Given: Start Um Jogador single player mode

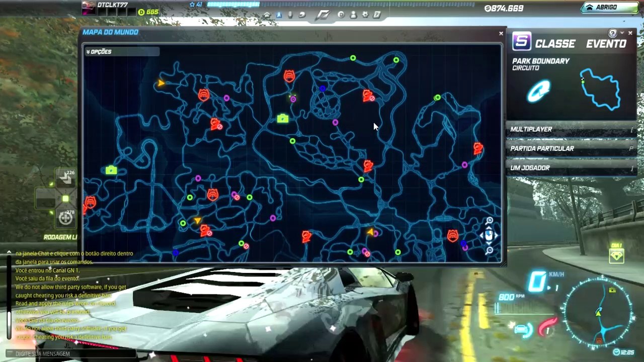Looking at the screenshot, I should point(571,168).
